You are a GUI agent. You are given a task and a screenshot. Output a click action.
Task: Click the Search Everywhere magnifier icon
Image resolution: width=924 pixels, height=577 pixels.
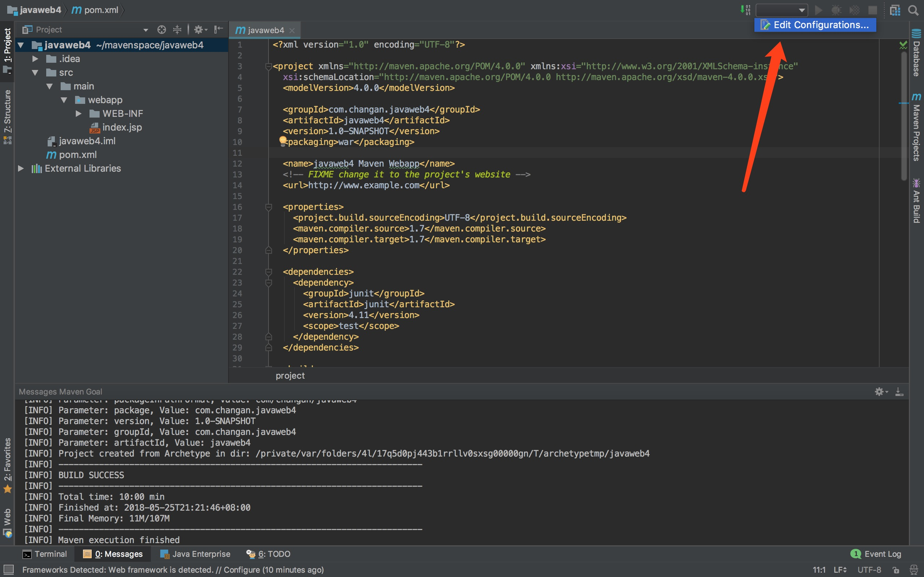(913, 10)
